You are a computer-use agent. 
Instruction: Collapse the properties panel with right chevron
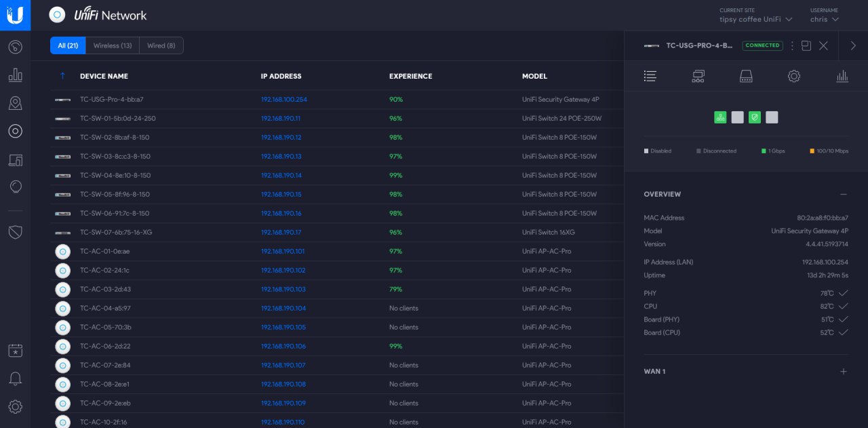(x=853, y=45)
